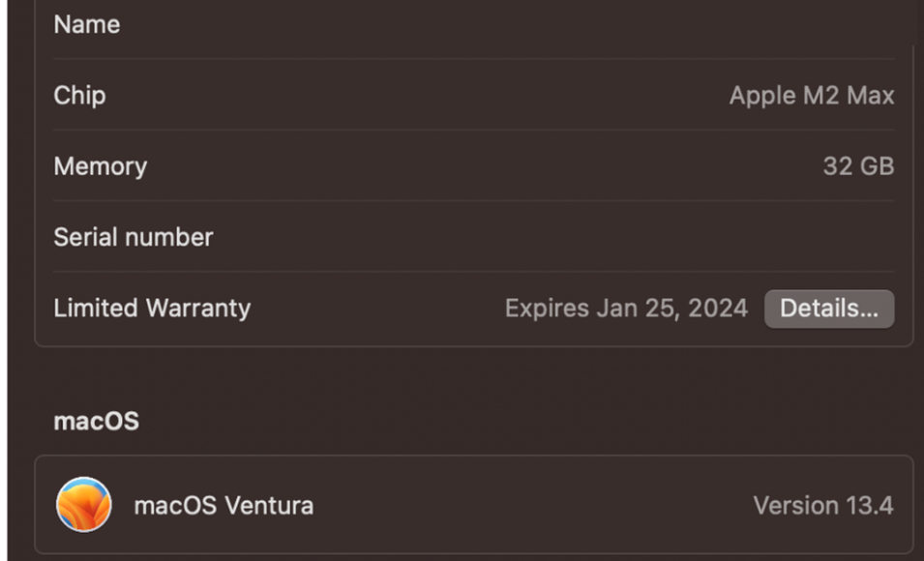Screen dimensions: 924x561
Task: Select the Apple M2 Max chip value
Action: [811, 95]
